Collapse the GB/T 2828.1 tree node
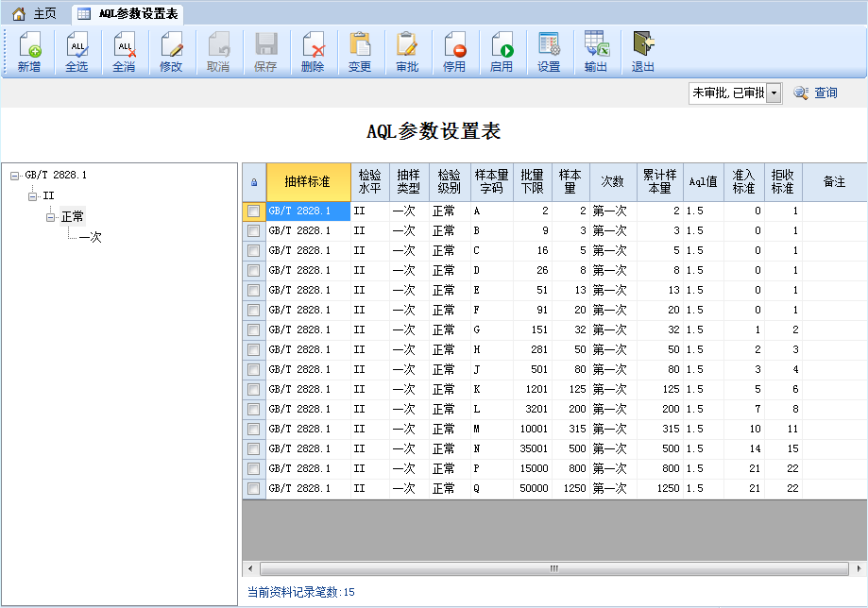The width and height of the screenshot is (868, 608). (14, 176)
